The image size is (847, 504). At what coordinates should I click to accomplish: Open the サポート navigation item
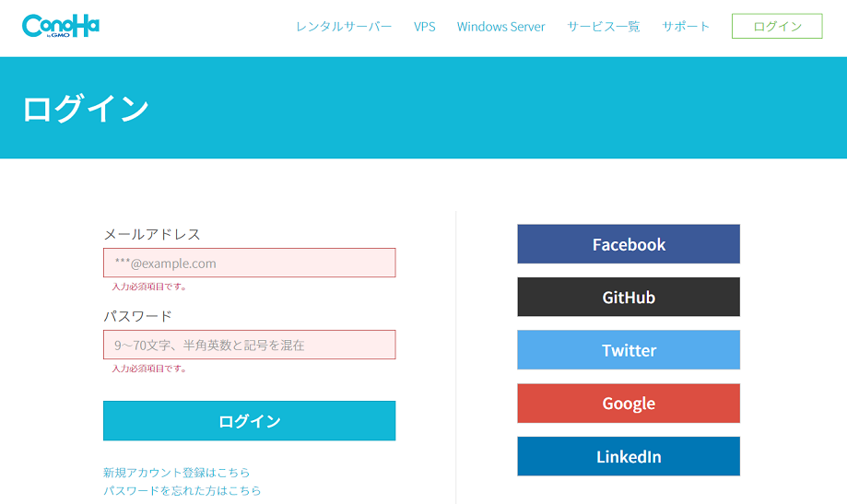[686, 27]
